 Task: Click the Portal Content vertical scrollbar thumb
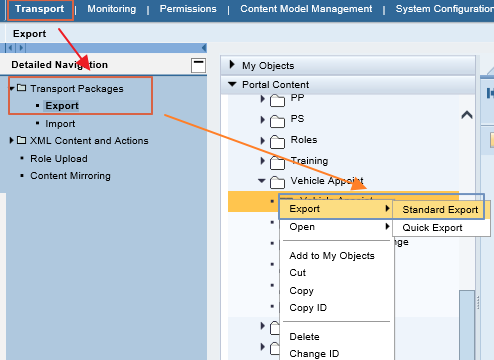coord(467,325)
